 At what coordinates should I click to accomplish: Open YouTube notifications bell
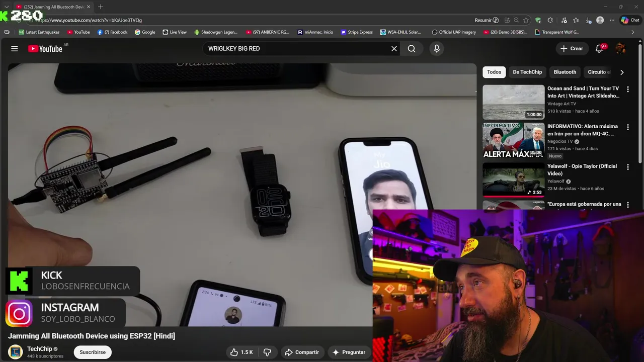coord(599,49)
